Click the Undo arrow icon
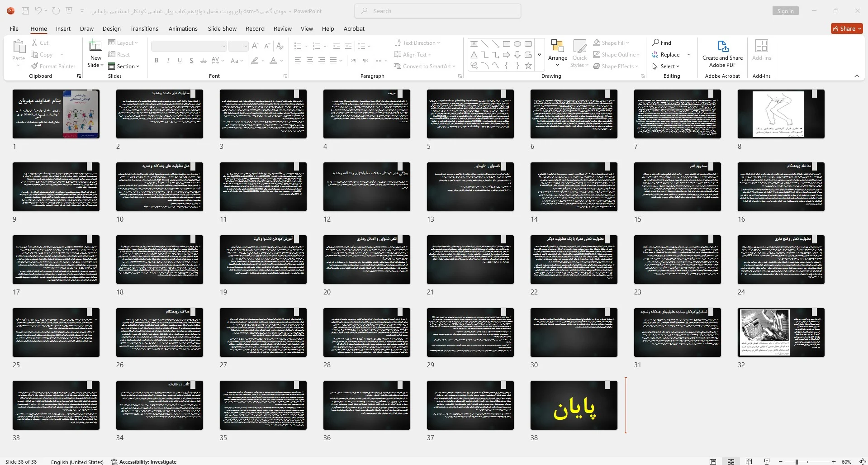 (x=38, y=11)
